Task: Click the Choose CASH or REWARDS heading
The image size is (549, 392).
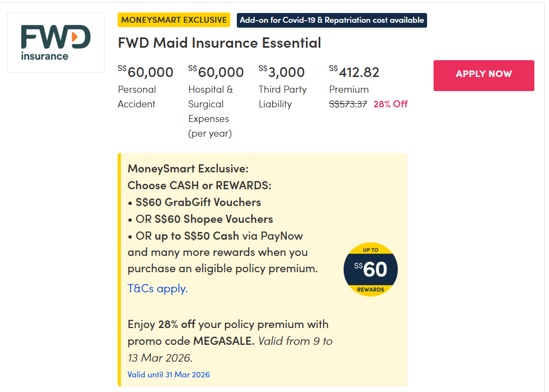Action: [x=199, y=185]
